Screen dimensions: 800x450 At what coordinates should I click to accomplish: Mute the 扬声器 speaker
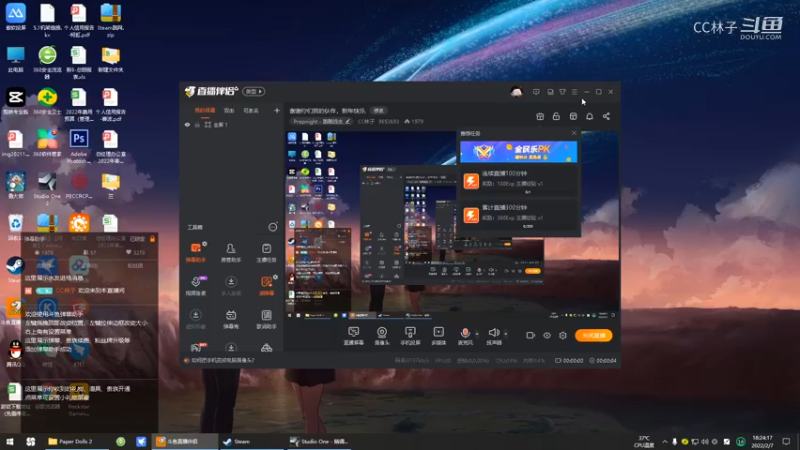493,333
